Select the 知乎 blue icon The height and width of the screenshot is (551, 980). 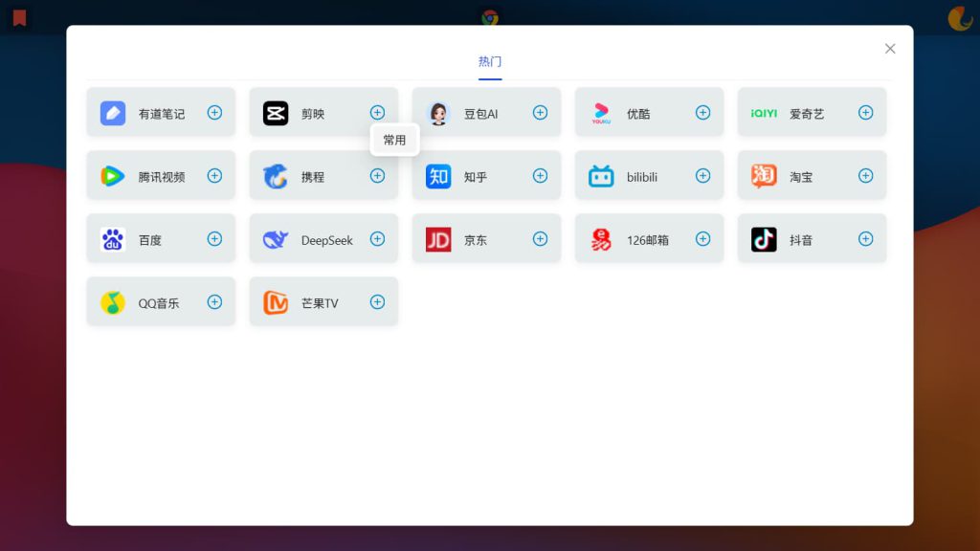[x=438, y=175]
